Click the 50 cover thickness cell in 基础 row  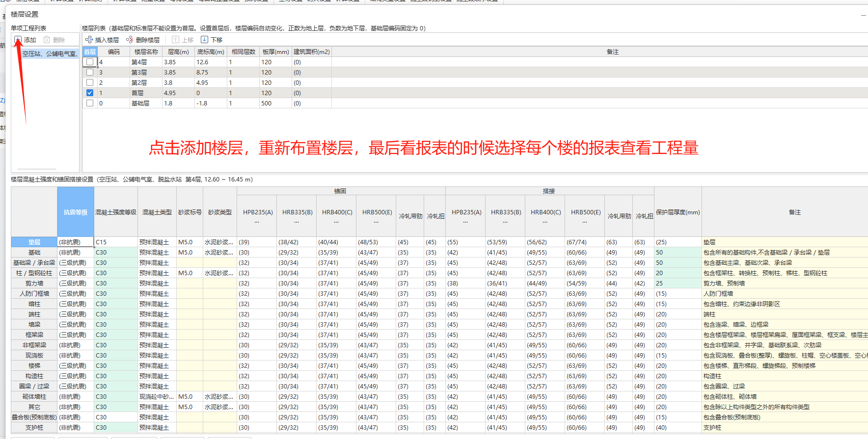pyautogui.click(x=678, y=252)
